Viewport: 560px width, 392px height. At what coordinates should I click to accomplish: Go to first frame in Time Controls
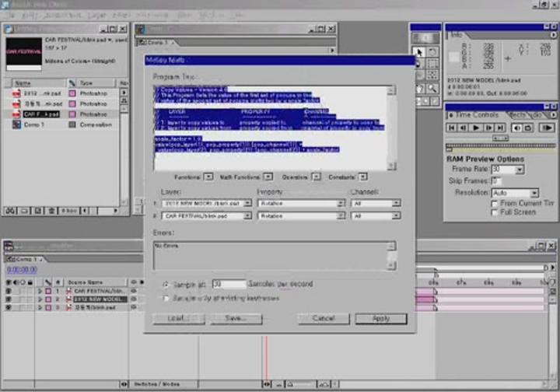point(451,128)
